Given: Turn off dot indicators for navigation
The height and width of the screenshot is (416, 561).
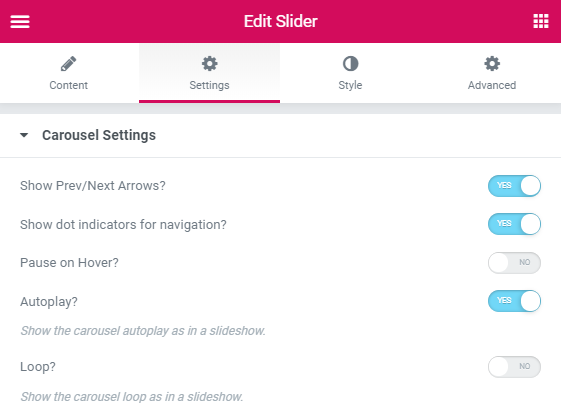Looking at the screenshot, I should (514, 224).
